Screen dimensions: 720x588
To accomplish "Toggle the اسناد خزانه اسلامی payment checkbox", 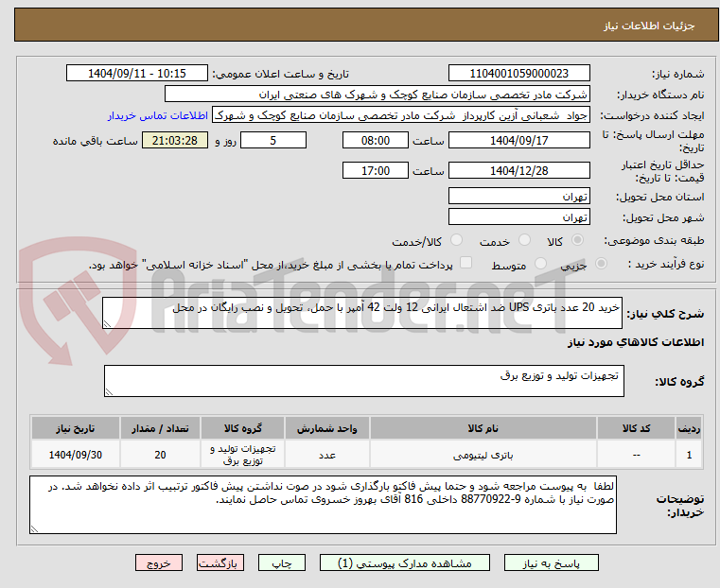I will coord(465,263).
